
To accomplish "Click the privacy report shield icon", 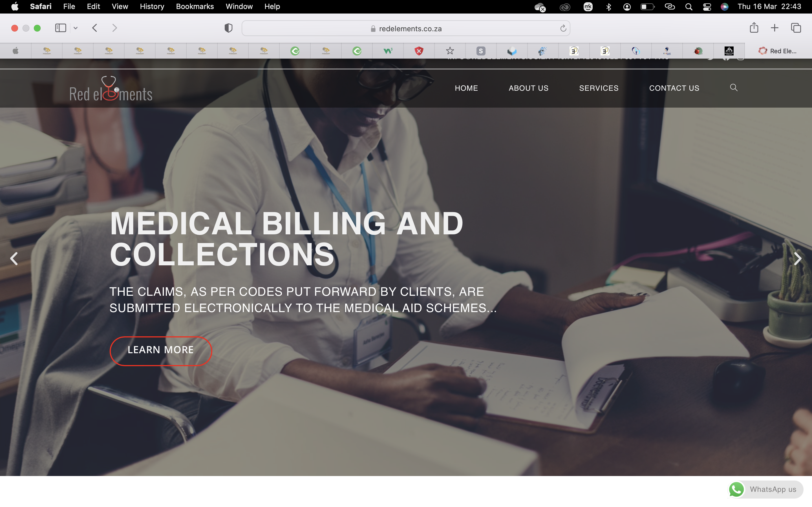I will tap(228, 28).
